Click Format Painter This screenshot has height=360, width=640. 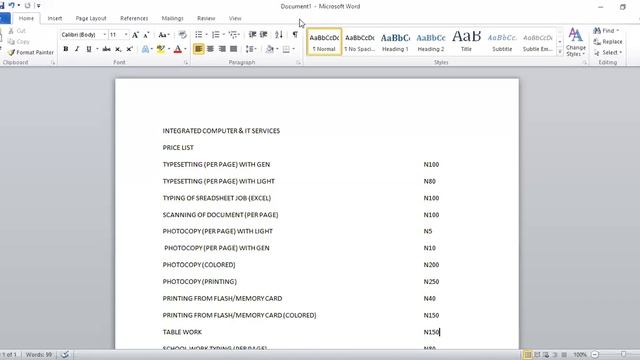click(x=31, y=52)
